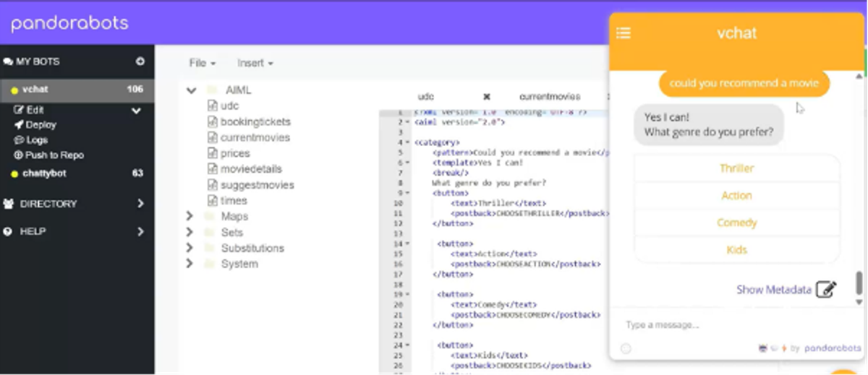Click the chat widget scrollbar thumb

tap(859, 283)
